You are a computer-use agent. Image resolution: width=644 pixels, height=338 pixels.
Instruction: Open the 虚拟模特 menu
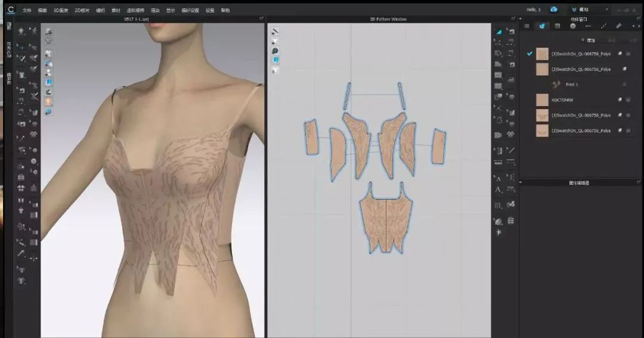(136, 10)
